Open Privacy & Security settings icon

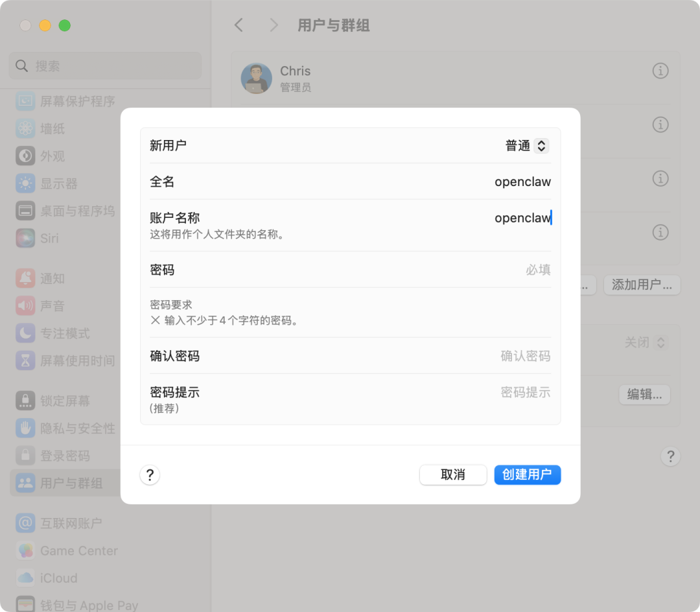coord(25,428)
